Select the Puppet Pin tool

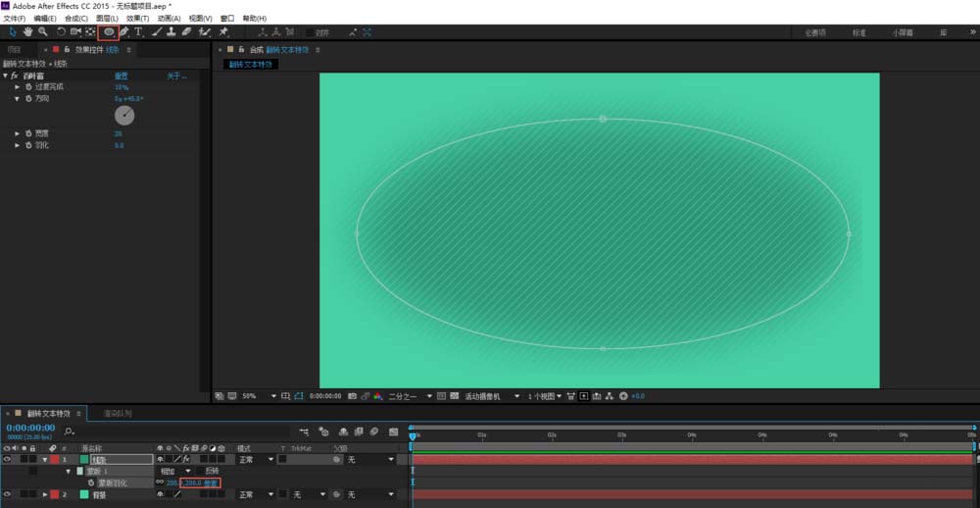[223, 31]
